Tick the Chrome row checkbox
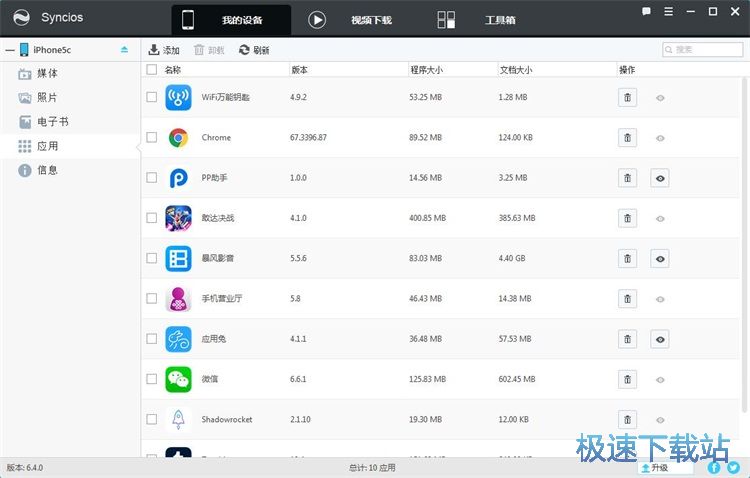This screenshot has width=750, height=478. [152, 137]
